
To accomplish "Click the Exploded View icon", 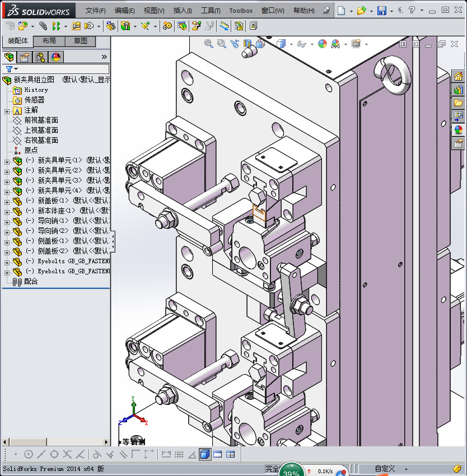I will pyautogui.click(x=196, y=26).
